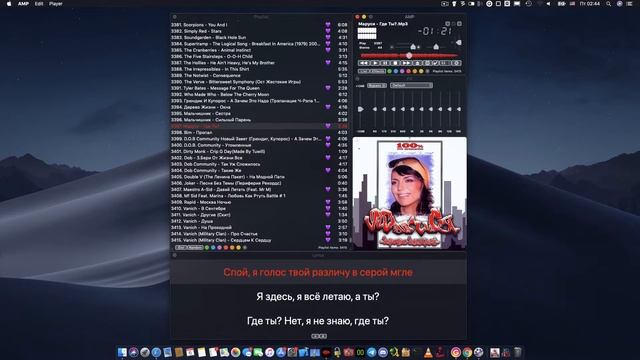
Task: Click the balance slider handle in player
Action: pyautogui.click(x=436, y=47)
